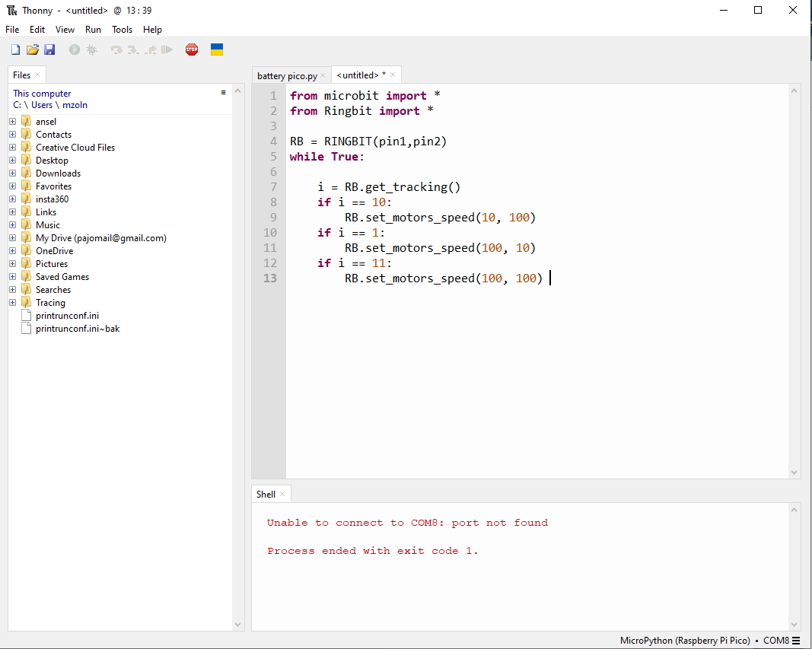Open the Edit menu
Viewport: 812px width, 649px height.
[37, 30]
